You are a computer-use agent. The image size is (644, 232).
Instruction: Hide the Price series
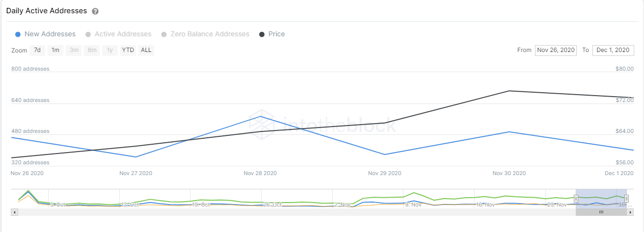[272, 34]
